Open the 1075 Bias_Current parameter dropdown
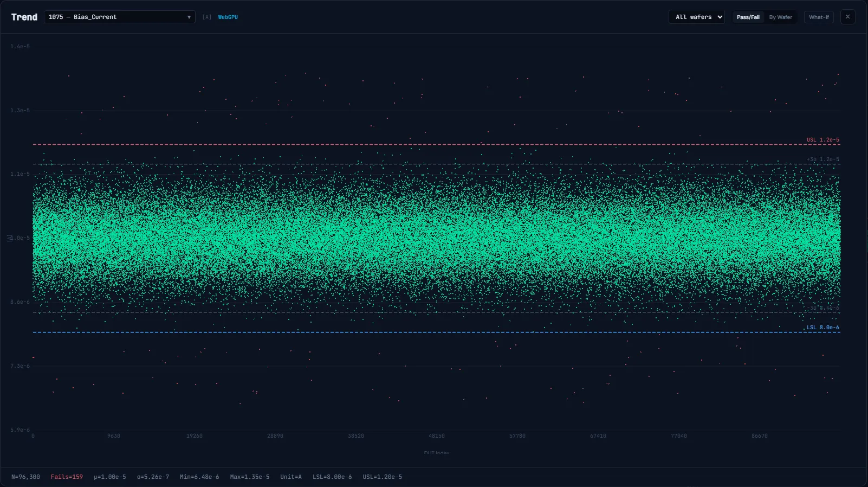The height and width of the screenshot is (487, 868). point(119,17)
